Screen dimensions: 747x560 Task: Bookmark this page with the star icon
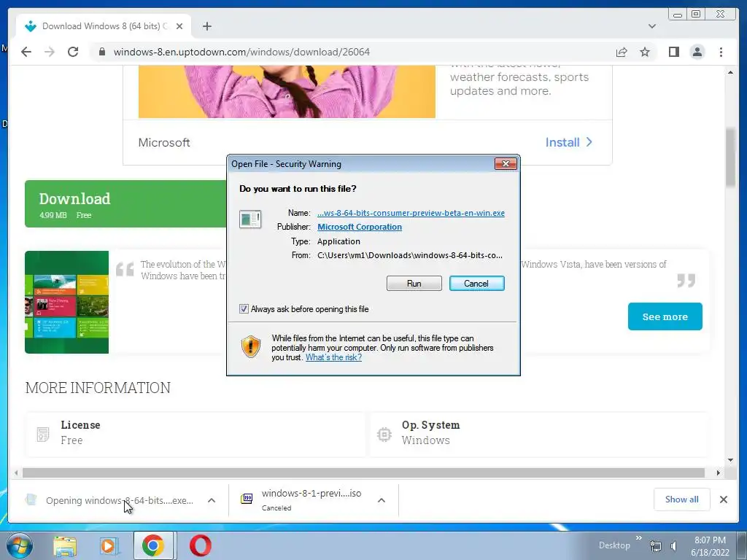(645, 52)
